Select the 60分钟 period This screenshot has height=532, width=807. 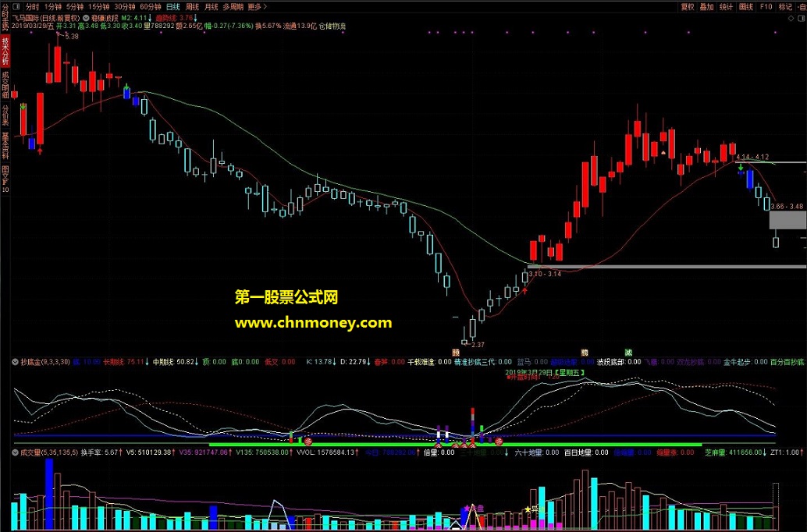pos(151,7)
